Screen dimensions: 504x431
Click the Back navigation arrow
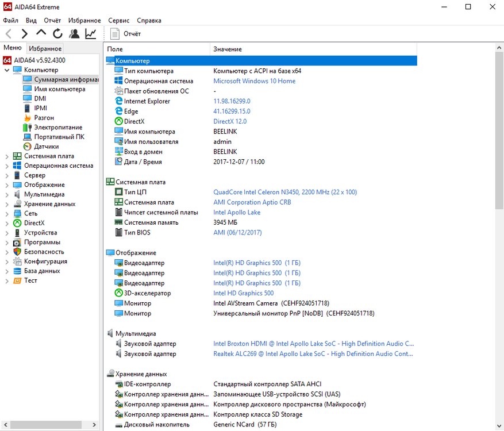point(9,33)
